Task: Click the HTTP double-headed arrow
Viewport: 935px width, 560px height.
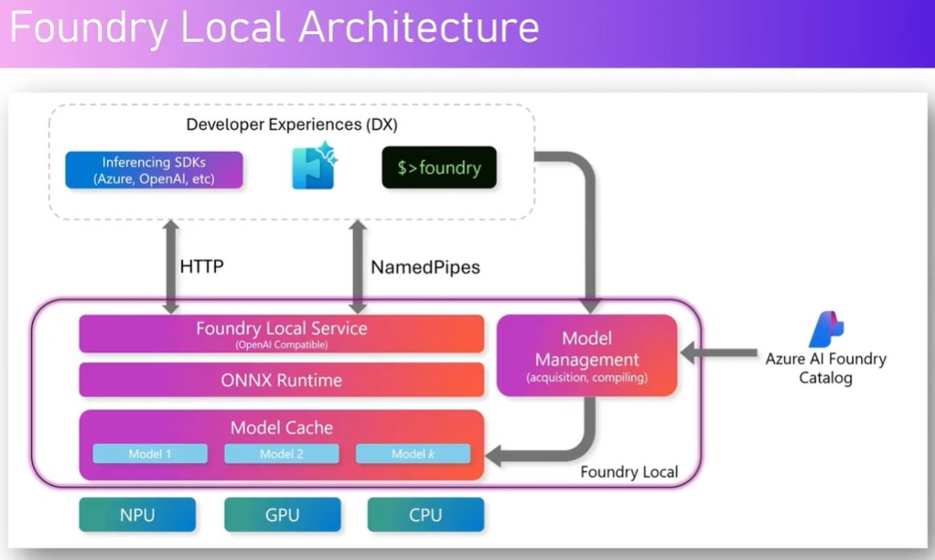Action: coord(170,266)
